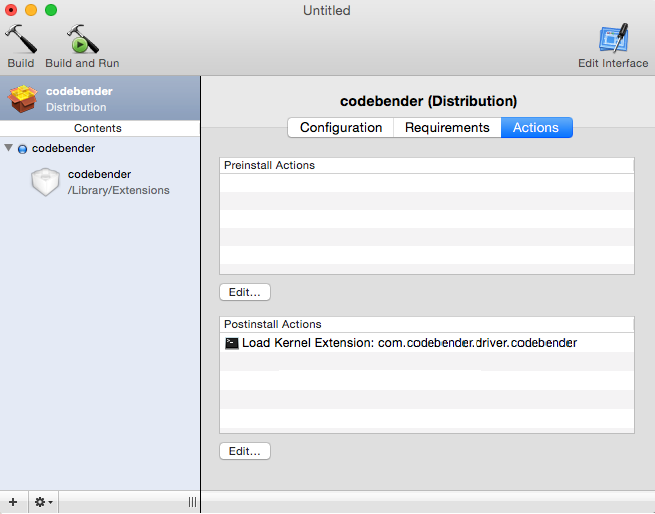
Task: Click the Preinstall Actions column header
Action: [x=427, y=165]
